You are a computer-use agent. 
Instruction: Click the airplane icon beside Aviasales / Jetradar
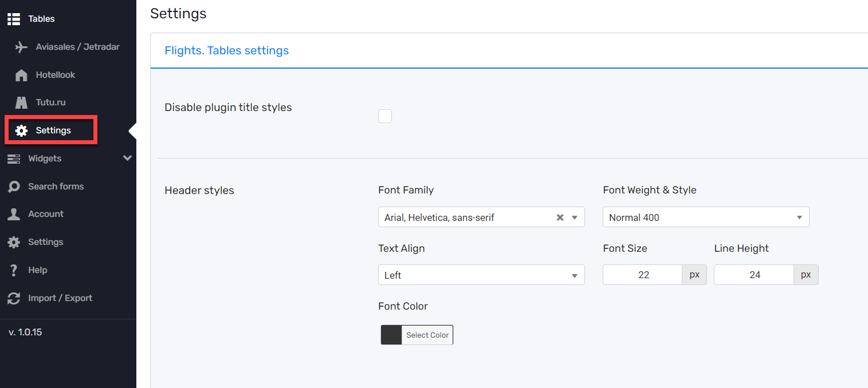[21, 47]
